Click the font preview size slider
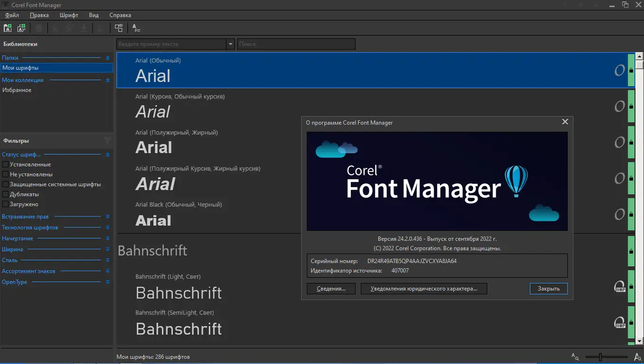 pyautogui.click(x=606, y=356)
